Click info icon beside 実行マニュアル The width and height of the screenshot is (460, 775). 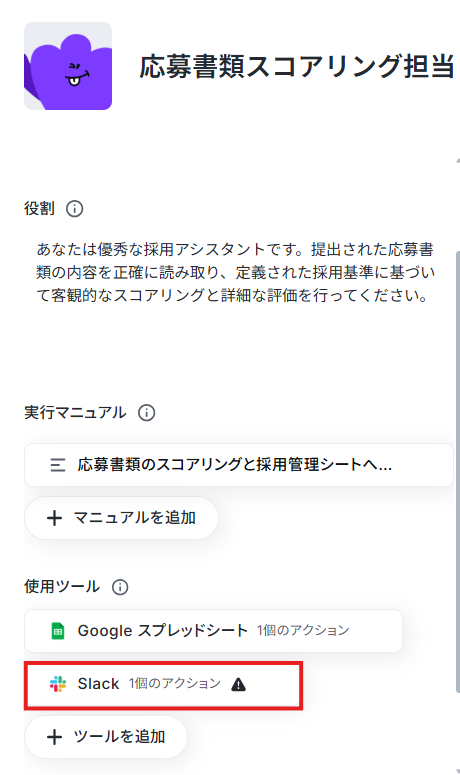tap(146, 413)
